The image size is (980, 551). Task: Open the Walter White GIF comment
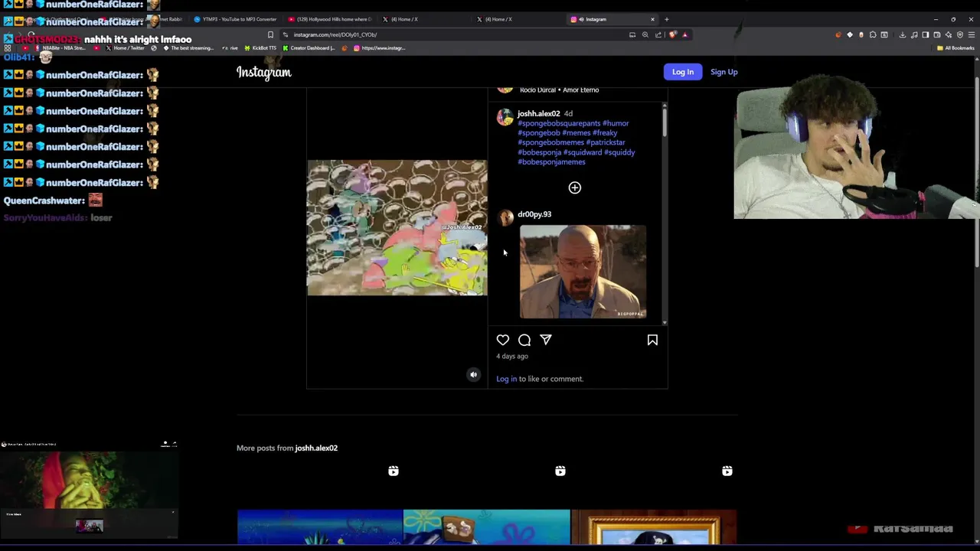click(583, 272)
